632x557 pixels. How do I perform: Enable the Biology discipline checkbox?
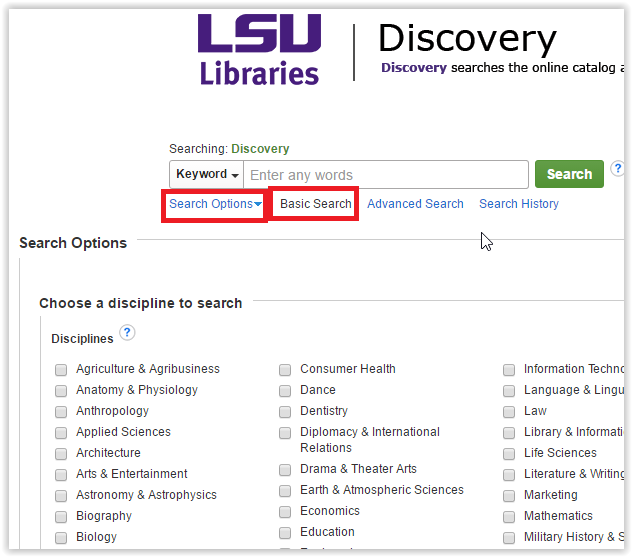pos(61,538)
